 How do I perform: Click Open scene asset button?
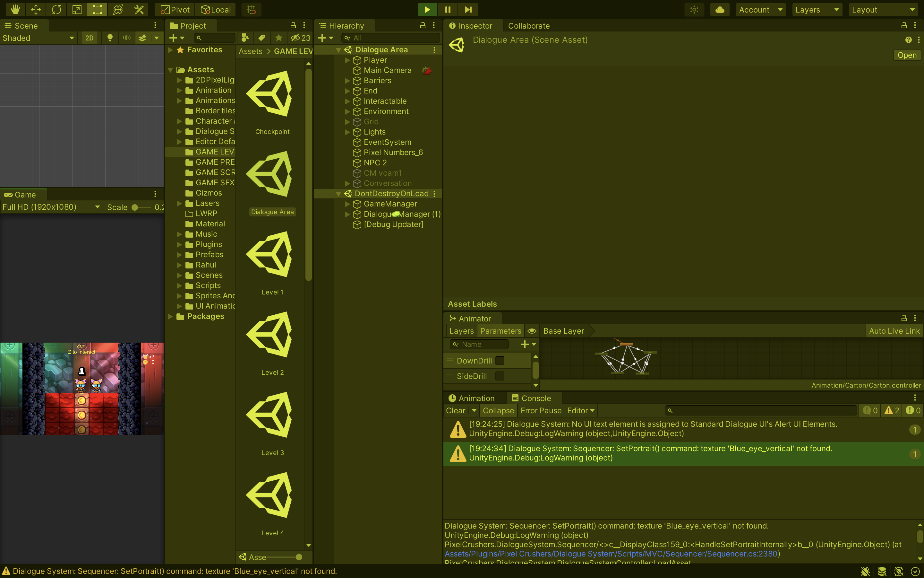pyautogui.click(x=907, y=55)
